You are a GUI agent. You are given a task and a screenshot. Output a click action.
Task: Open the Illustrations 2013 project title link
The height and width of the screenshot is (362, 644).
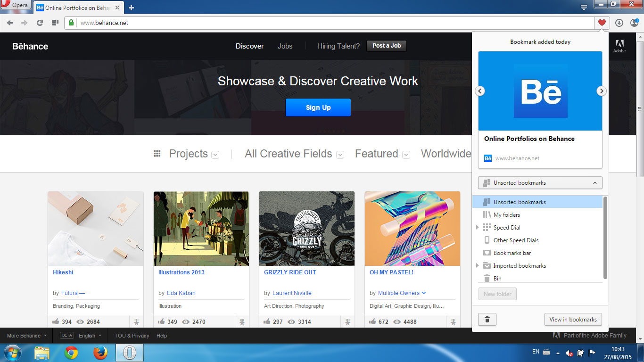[x=182, y=272]
